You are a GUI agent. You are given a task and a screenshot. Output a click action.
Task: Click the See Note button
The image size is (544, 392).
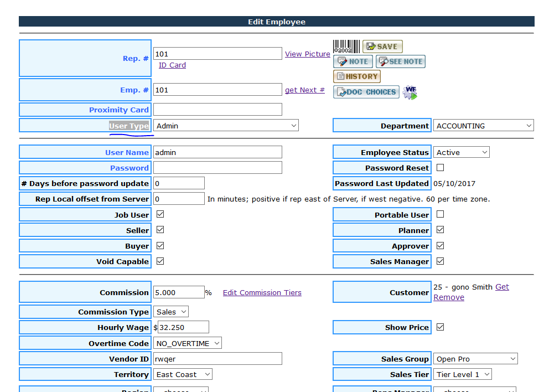(401, 61)
